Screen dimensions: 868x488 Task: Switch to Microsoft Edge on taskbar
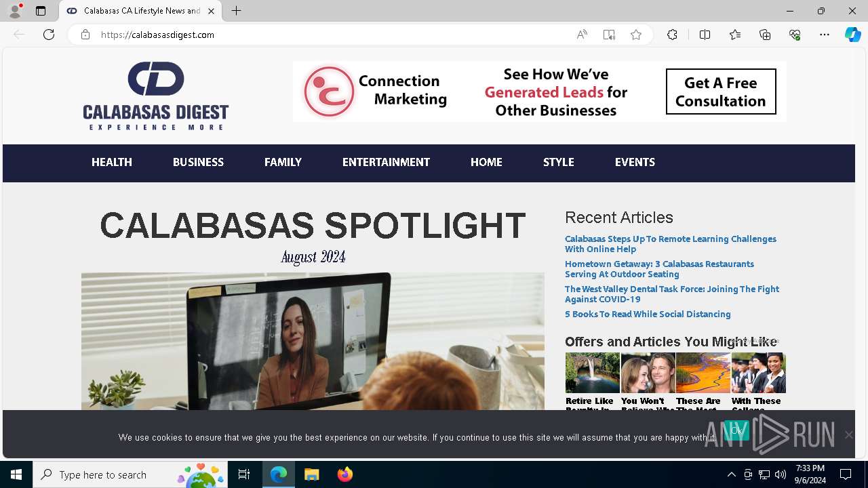(x=279, y=474)
